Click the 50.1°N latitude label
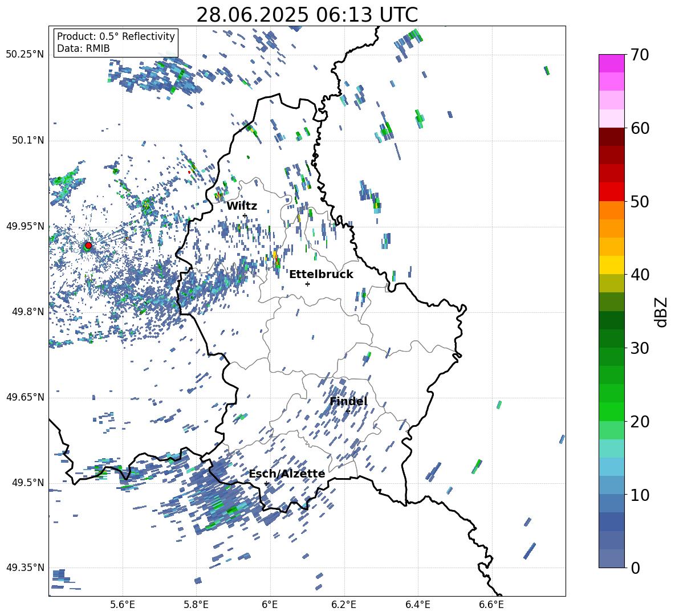Viewport: 675px width, 616px height. point(27,140)
